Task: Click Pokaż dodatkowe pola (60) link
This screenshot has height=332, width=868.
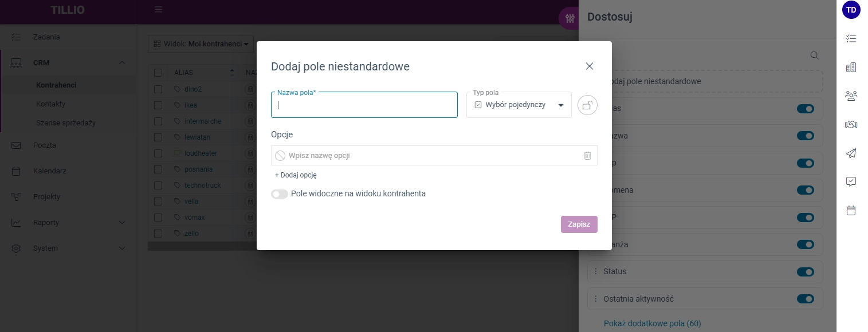Action: 653,324
